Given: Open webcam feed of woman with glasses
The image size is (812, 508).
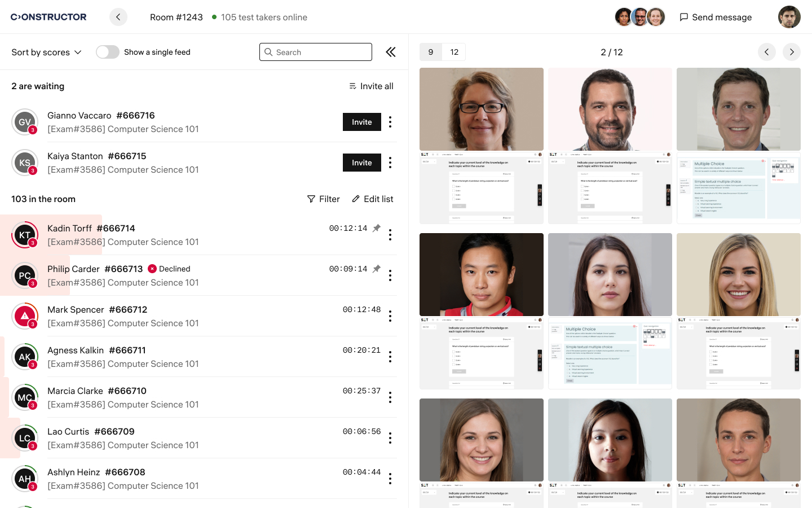Looking at the screenshot, I should pos(482,110).
